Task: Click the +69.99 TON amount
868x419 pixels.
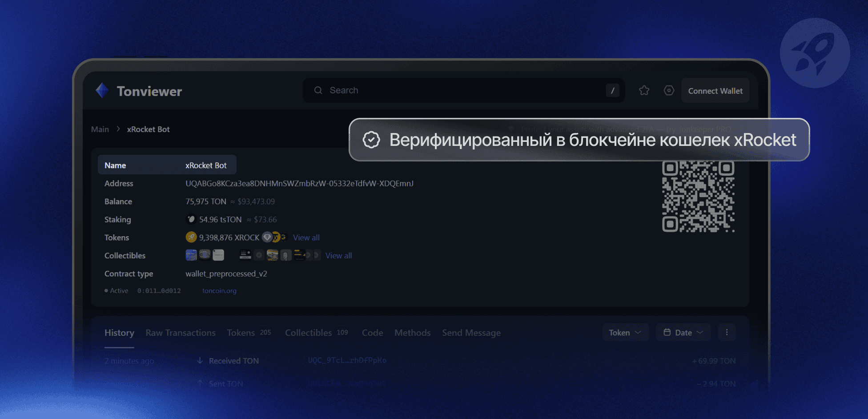Action: 714,361
